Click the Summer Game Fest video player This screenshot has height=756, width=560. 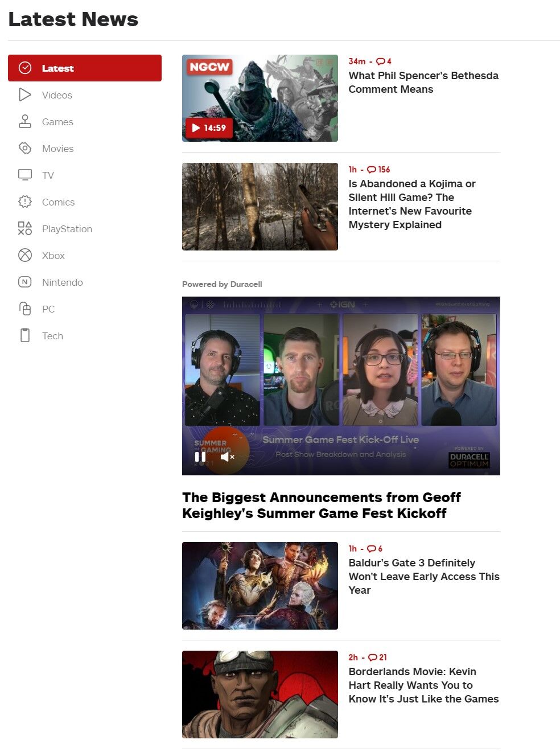click(341, 386)
